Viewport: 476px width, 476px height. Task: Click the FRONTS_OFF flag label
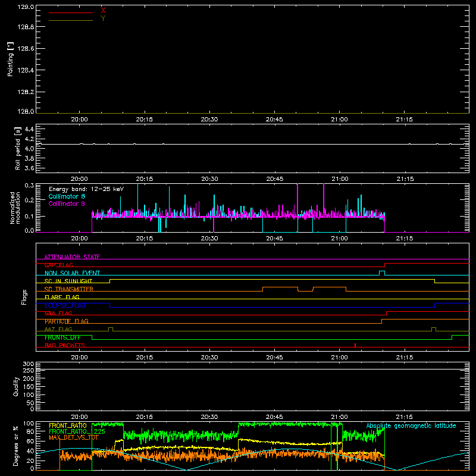pos(62,337)
